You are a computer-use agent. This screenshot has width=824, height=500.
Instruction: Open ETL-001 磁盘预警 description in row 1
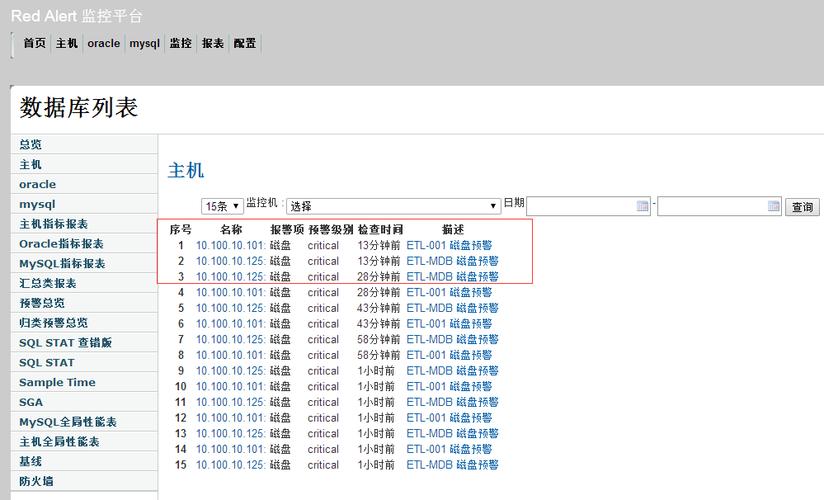[449, 246]
